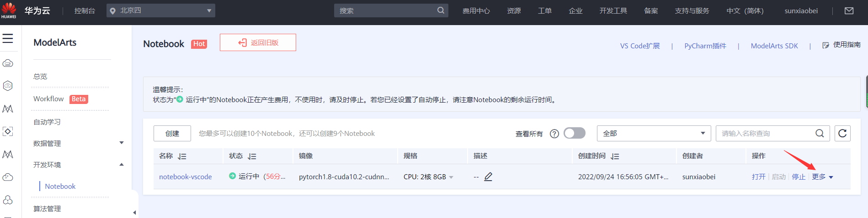The height and width of the screenshot is (218, 868).
Task: Open the notebook-vscode link
Action: [185, 177]
